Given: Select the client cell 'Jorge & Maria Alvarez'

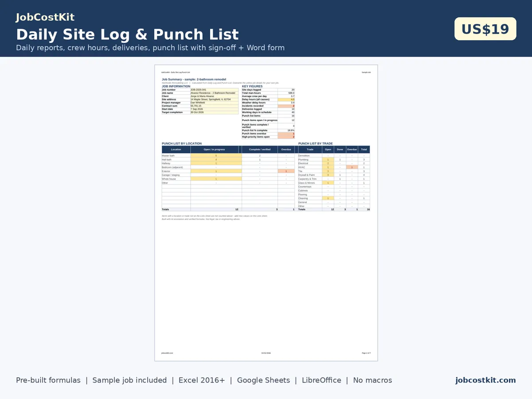Looking at the screenshot, I should click(214, 96).
